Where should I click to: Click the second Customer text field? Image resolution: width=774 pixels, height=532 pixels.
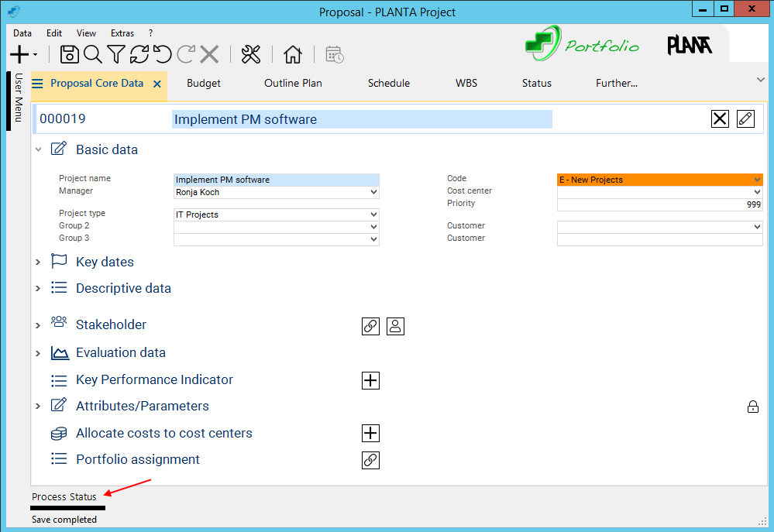coord(660,239)
